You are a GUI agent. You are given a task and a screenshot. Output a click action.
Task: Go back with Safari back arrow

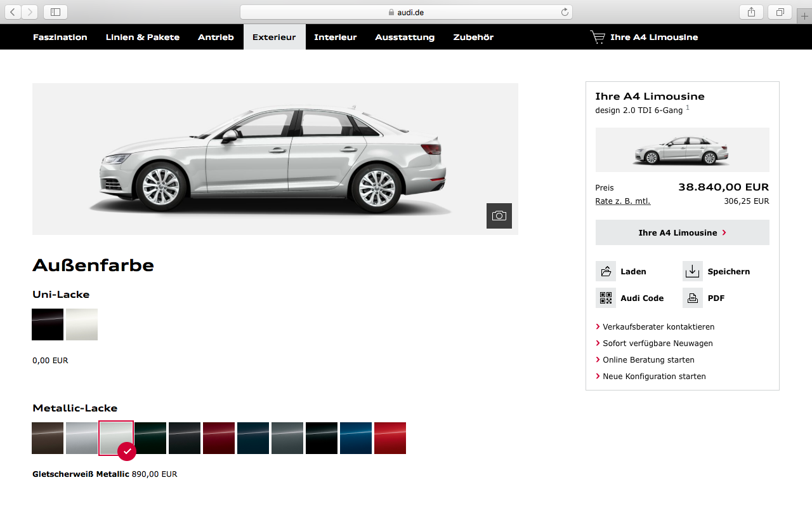coord(13,12)
